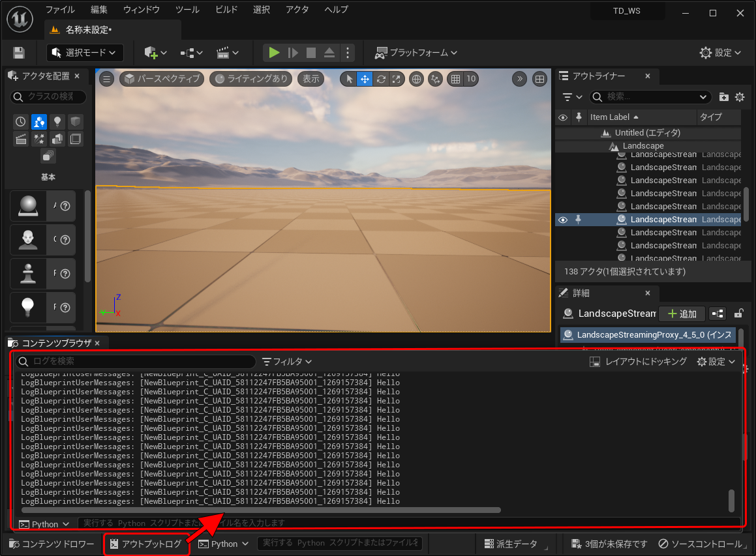The image size is (756, 556).
Task: Toggle grid snapping in the viewport
Action: pos(455,79)
